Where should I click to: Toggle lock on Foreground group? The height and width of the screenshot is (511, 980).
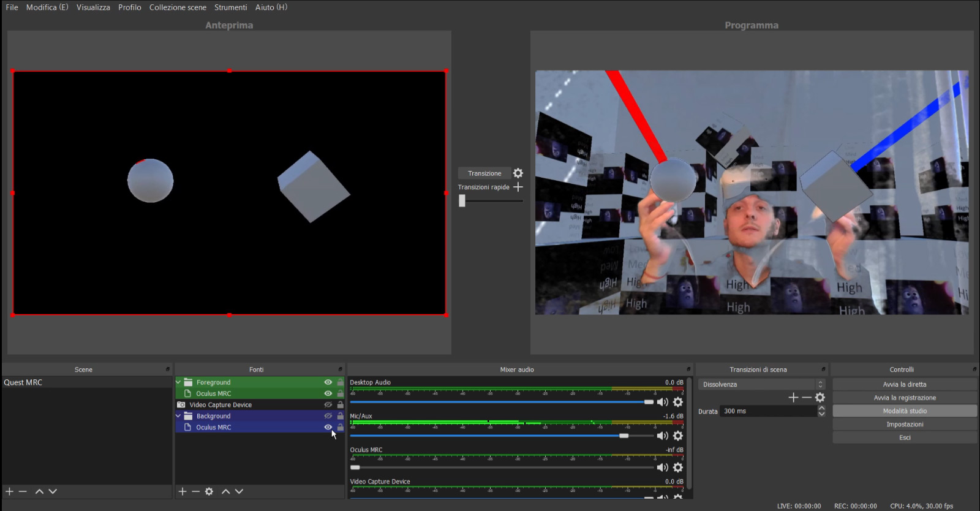(341, 382)
